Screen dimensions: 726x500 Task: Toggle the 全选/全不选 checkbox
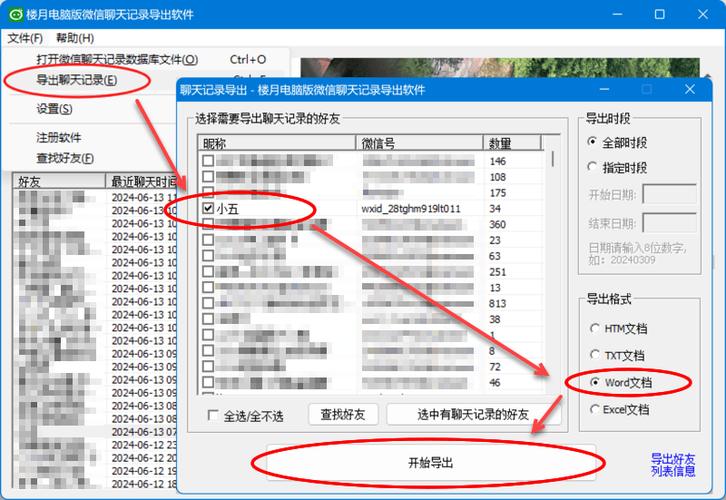pyautogui.click(x=213, y=415)
